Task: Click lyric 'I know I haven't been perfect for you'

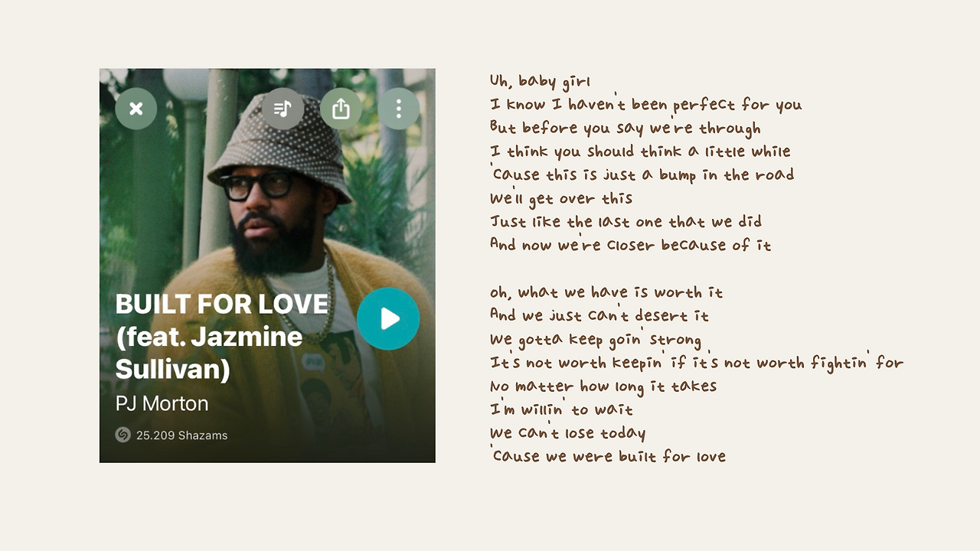Action: pos(646,105)
